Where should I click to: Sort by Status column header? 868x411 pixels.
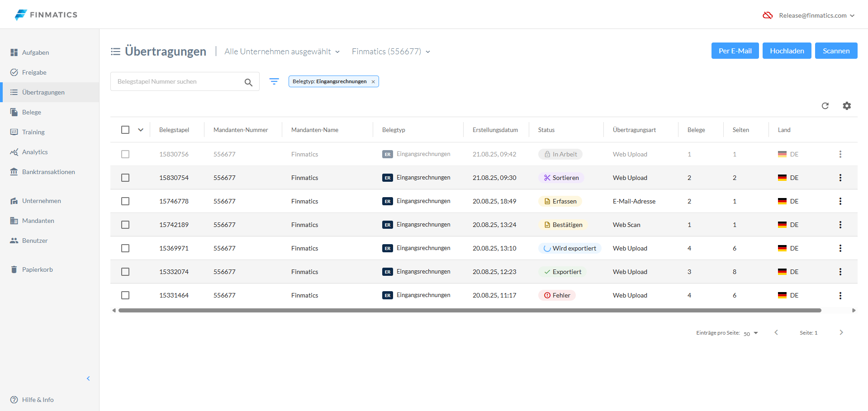coord(546,130)
